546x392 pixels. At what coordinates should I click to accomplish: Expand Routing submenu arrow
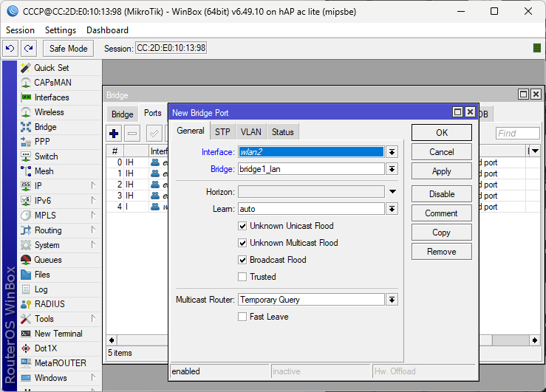tap(93, 230)
